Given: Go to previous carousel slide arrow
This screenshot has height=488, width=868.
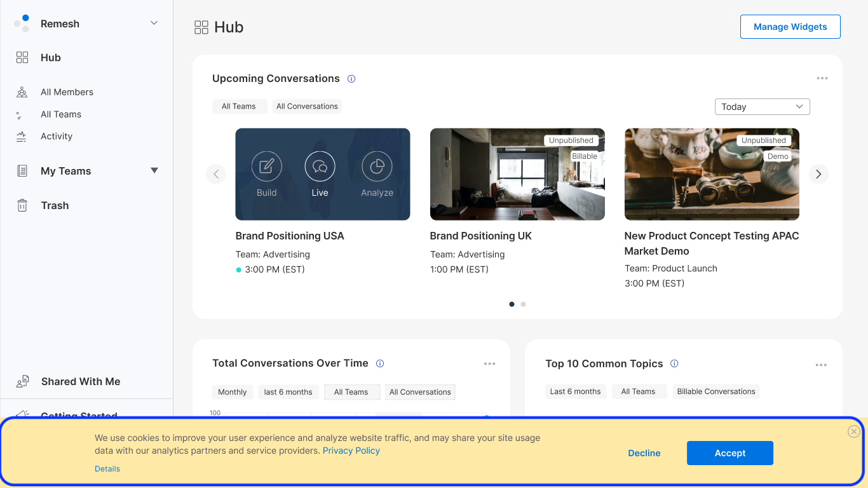Looking at the screenshot, I should pos(216,174).
